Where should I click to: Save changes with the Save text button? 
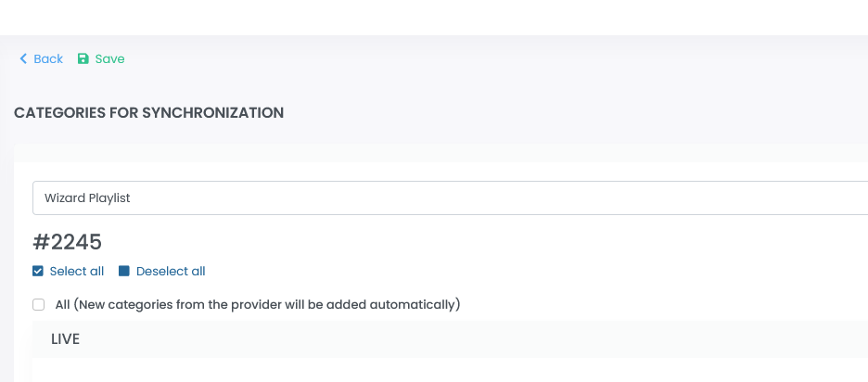click(x=109, y=59)
